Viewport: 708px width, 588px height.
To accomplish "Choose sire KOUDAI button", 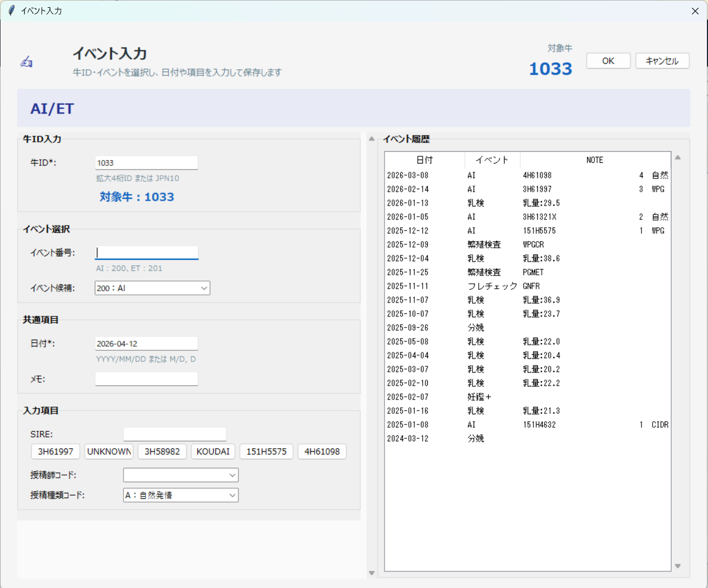I will click(x=213, y=452).
